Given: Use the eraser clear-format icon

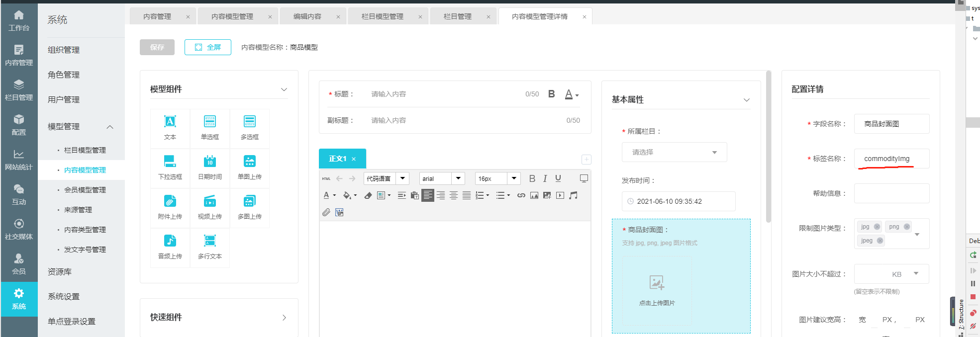Looking at the screenshot, I should [x=368, y=195].
